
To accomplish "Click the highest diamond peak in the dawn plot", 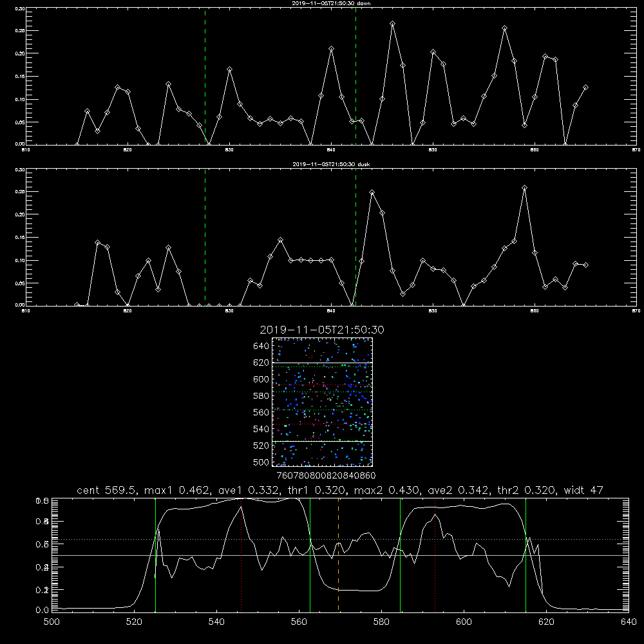I will 393,24.
